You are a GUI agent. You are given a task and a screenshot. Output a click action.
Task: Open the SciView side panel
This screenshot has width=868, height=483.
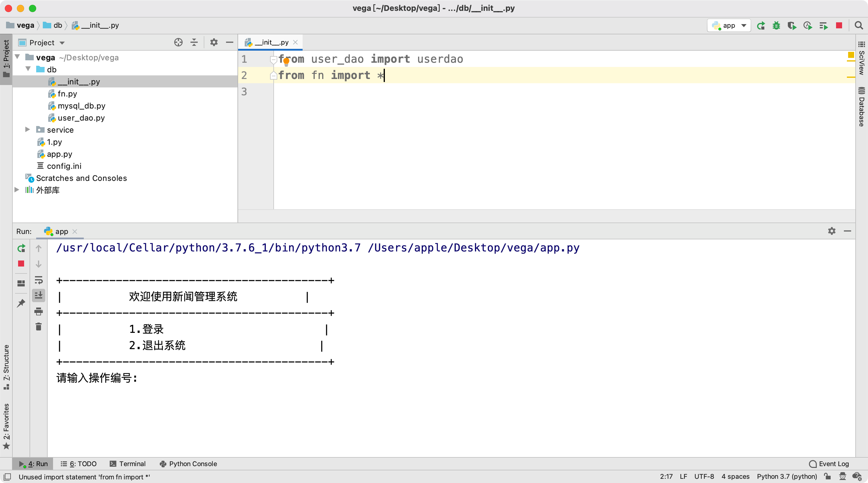[862, 58]
